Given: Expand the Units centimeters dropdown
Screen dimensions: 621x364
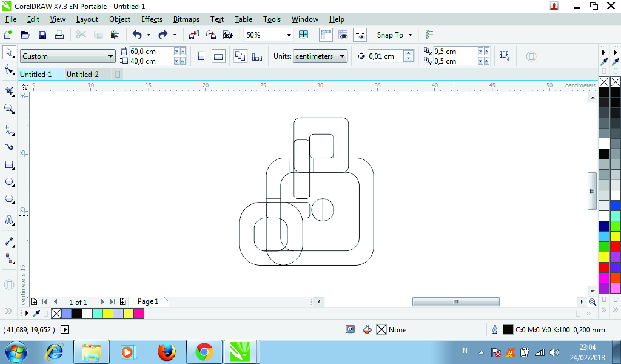Looking at the screenshot, I should coord(342,56).
